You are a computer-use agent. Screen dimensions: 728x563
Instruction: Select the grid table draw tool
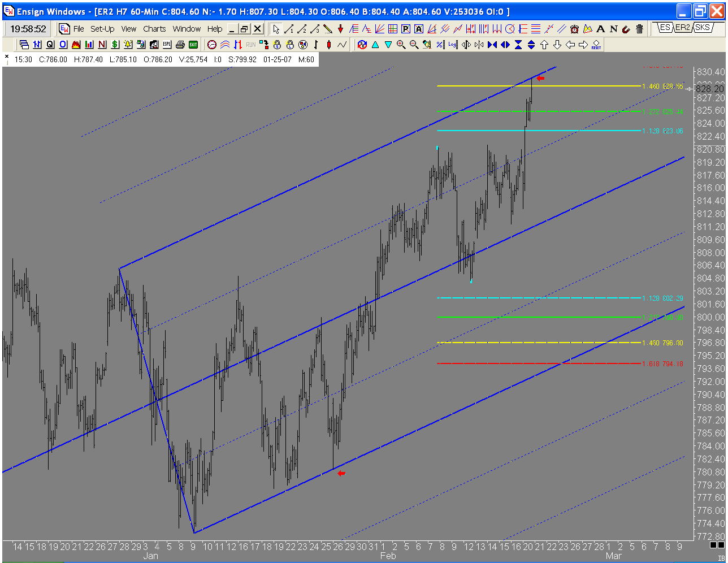click(x=393, y=29)
